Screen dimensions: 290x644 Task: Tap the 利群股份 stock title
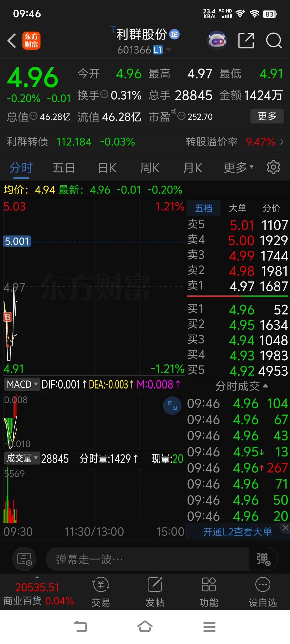click(x=142, y=34)
